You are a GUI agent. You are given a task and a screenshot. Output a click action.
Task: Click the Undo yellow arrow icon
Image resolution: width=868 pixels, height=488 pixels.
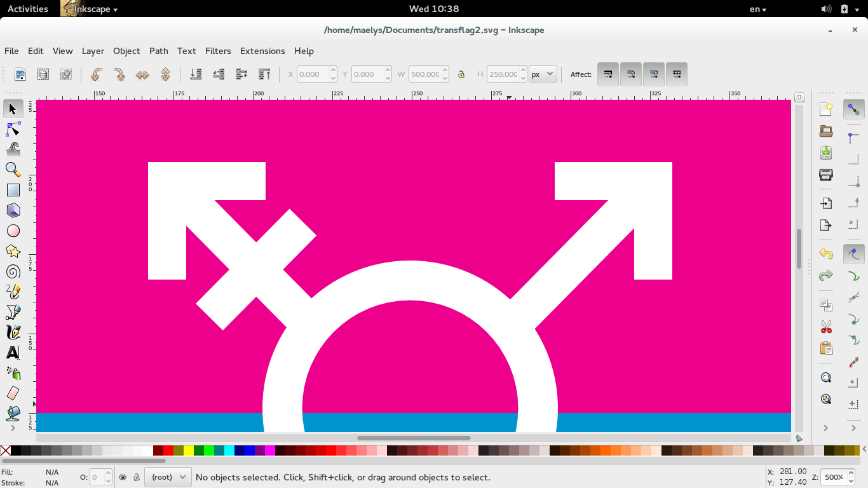tap(826, 254)
